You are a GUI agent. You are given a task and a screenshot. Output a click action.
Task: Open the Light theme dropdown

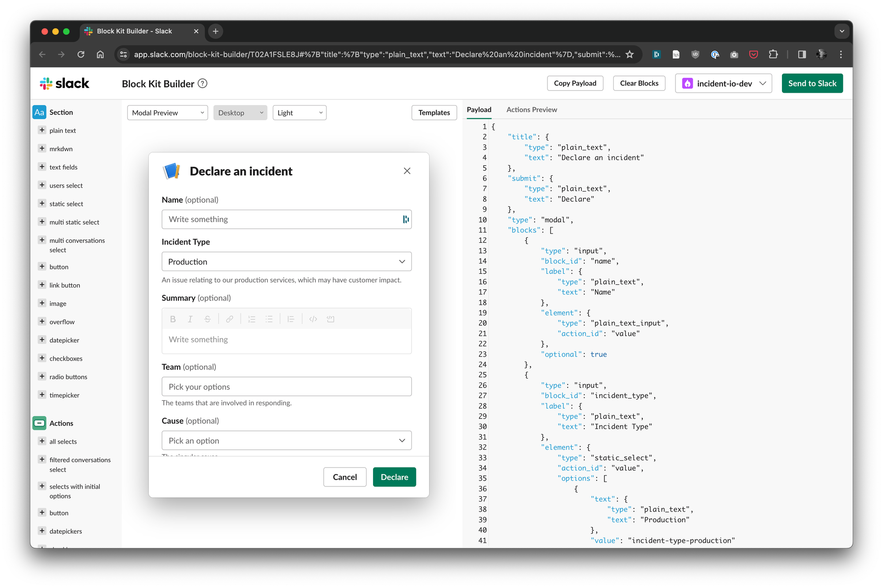coord(299,113)
